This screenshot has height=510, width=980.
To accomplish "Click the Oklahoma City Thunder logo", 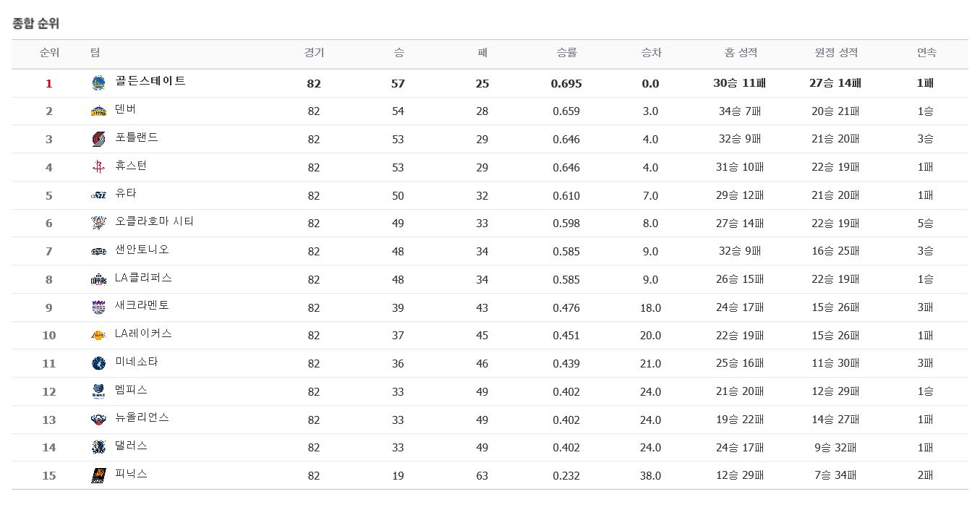I will 98,223.
